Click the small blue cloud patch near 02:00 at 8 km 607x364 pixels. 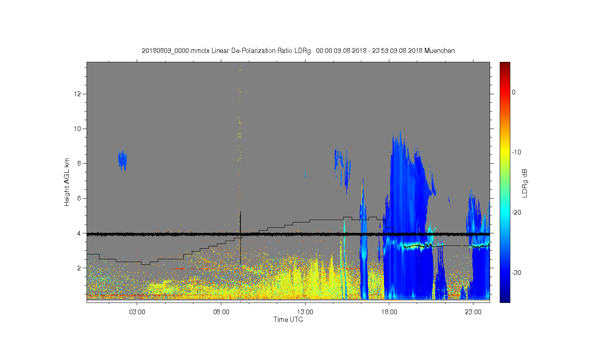122,160
